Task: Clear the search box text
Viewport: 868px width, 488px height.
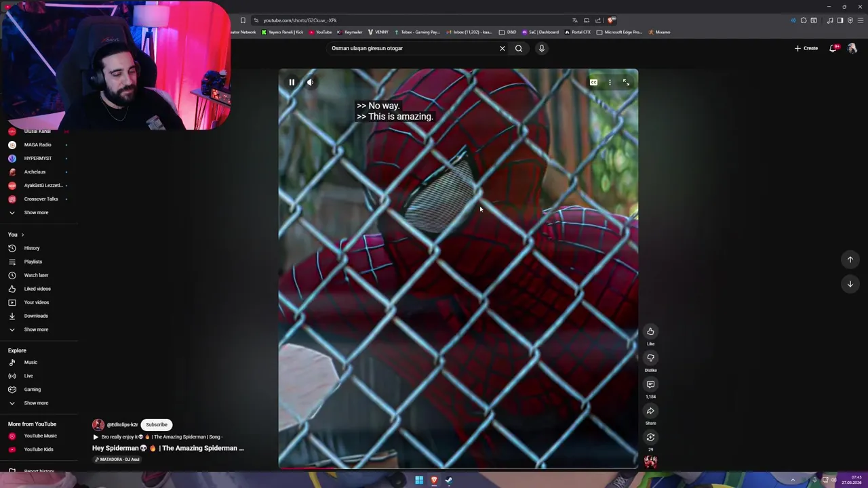Action: (502, 48)
